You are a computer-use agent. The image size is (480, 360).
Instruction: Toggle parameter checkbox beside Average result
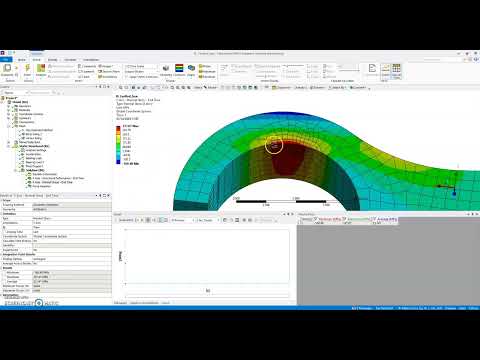tap(4, 282)
